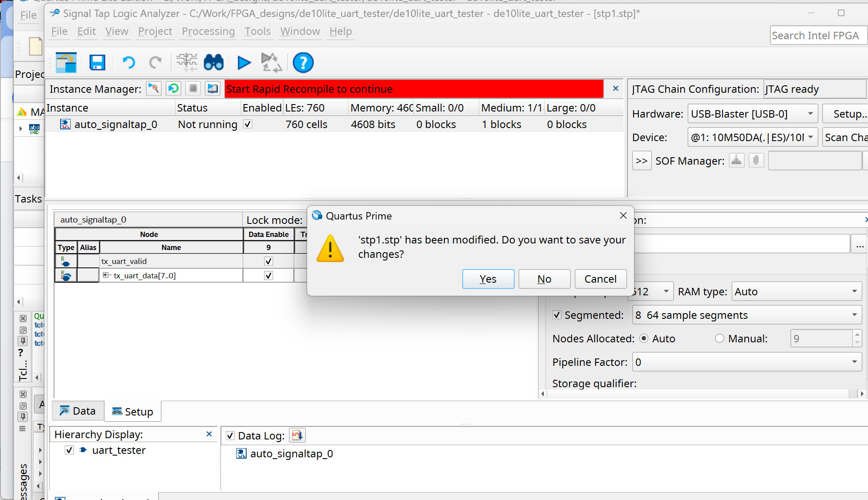Click the Stop Analysis icon in Instance Manager
868x500 pixels.
pyautogui.click(x=193, y=89)
